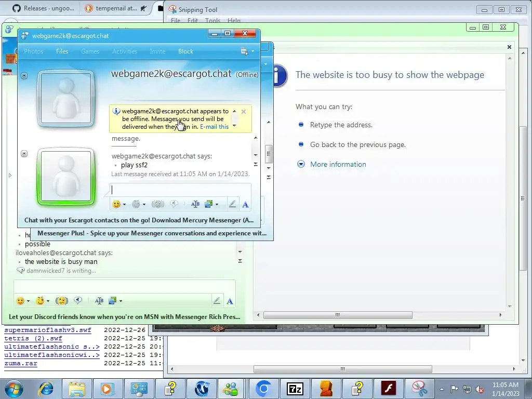Expand background dropdown arrow in webgame2k chat
This screenshot has width=532, height=399.
pyautogui.click(x=217, y=204)
